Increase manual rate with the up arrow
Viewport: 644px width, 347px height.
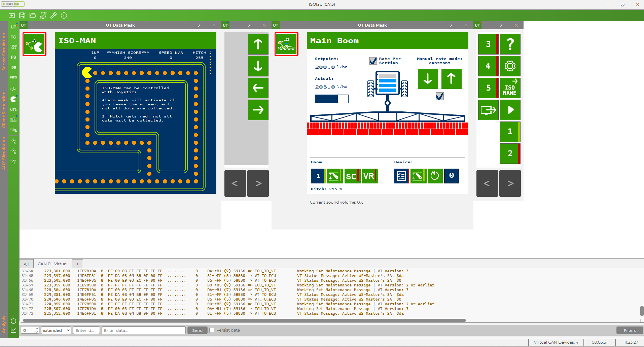451,79
